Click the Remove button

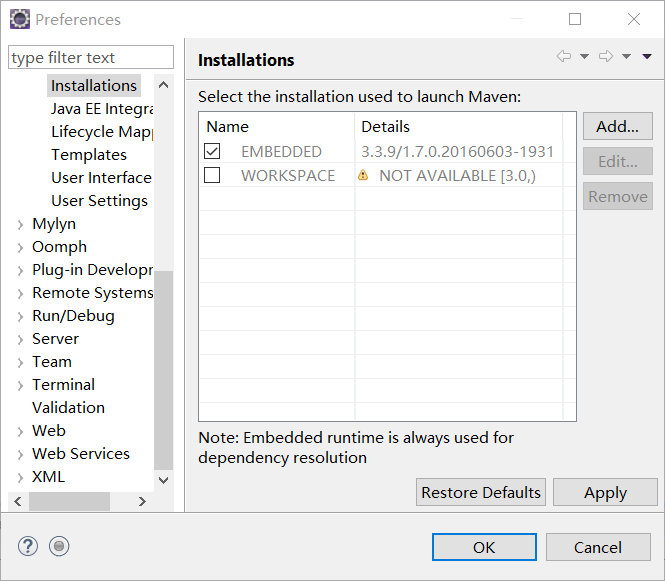[618, 196]
